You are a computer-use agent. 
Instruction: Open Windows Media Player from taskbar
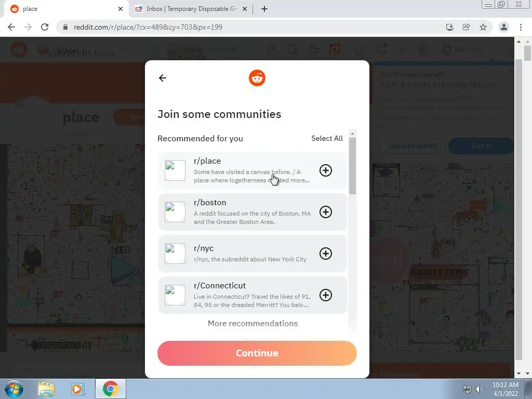[x=78, y=389]
